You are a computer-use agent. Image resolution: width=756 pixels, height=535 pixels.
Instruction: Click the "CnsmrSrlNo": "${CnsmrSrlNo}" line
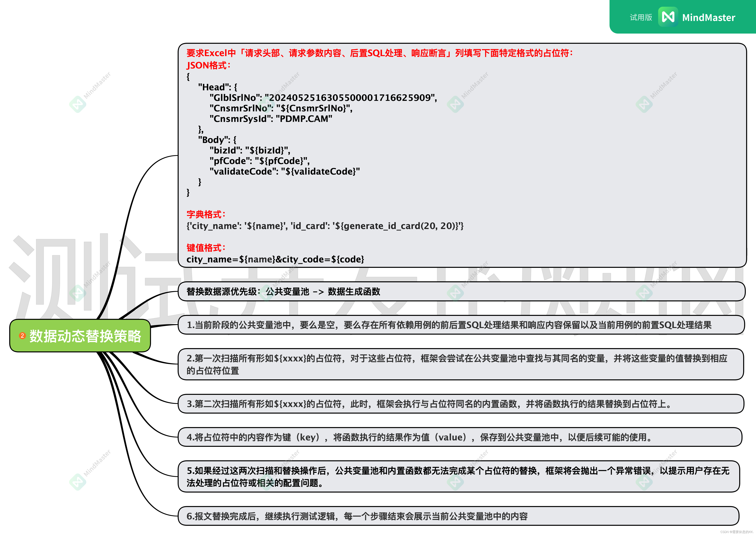coord(281,108)
